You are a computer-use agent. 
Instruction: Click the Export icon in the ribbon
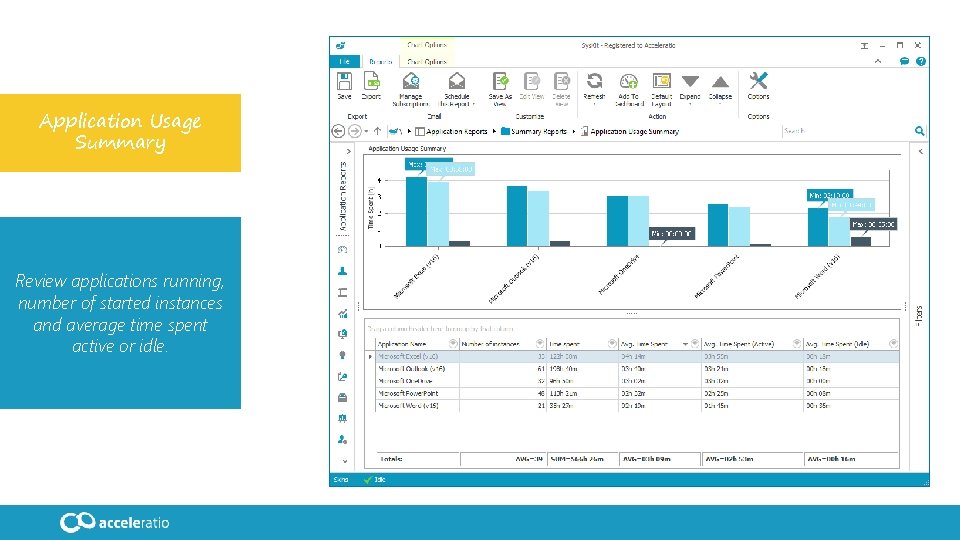[371, 81]
